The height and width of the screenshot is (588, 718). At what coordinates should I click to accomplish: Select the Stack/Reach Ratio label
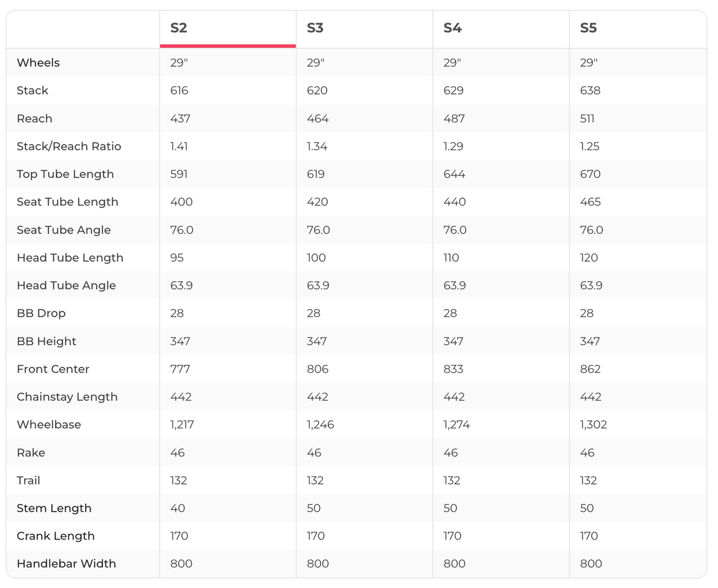point(69,147)
